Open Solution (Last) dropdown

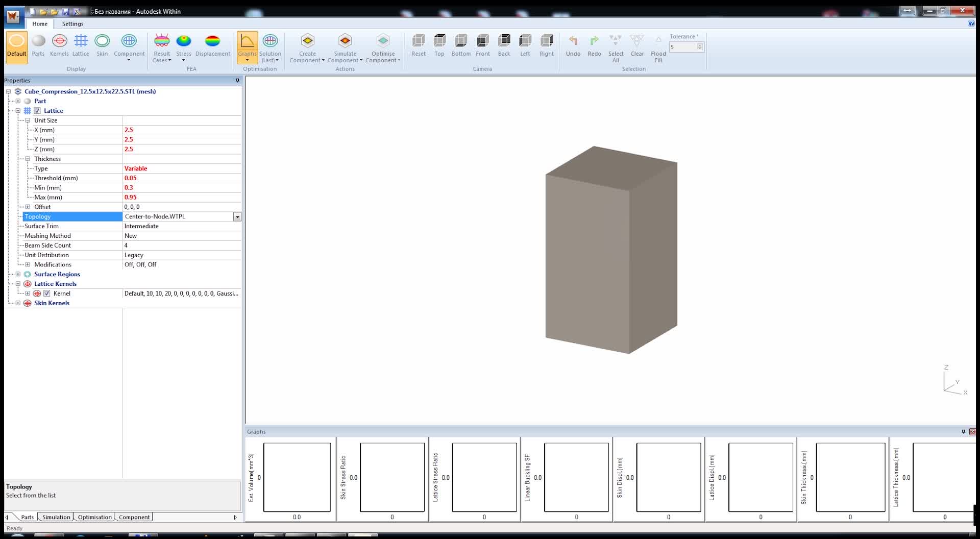click(270, 48)
